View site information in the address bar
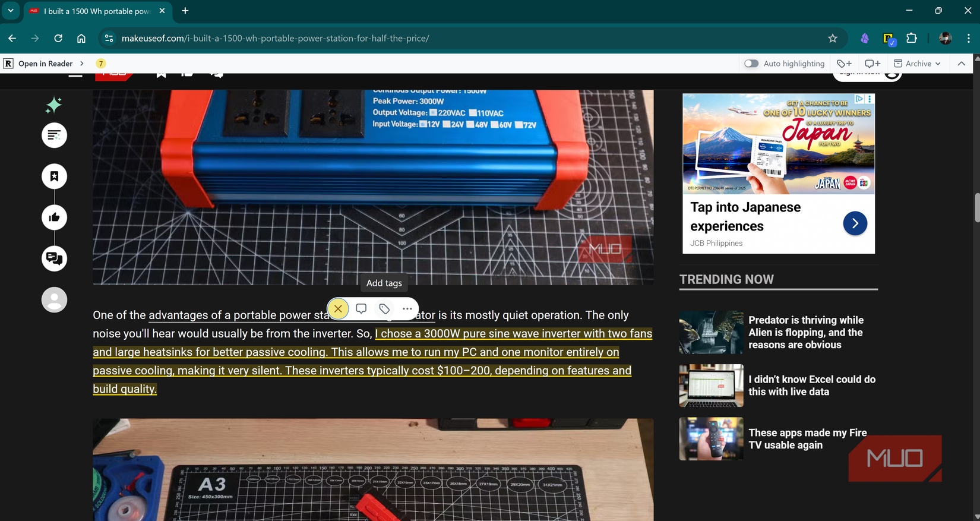This screenshot has height=521, width=980. (109, 39)
